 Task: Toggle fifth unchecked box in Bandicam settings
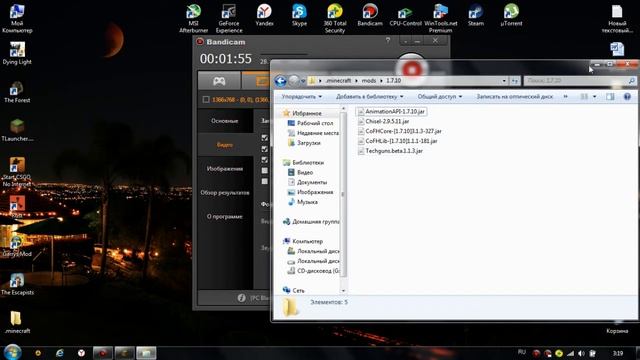[x=264, y=181]
